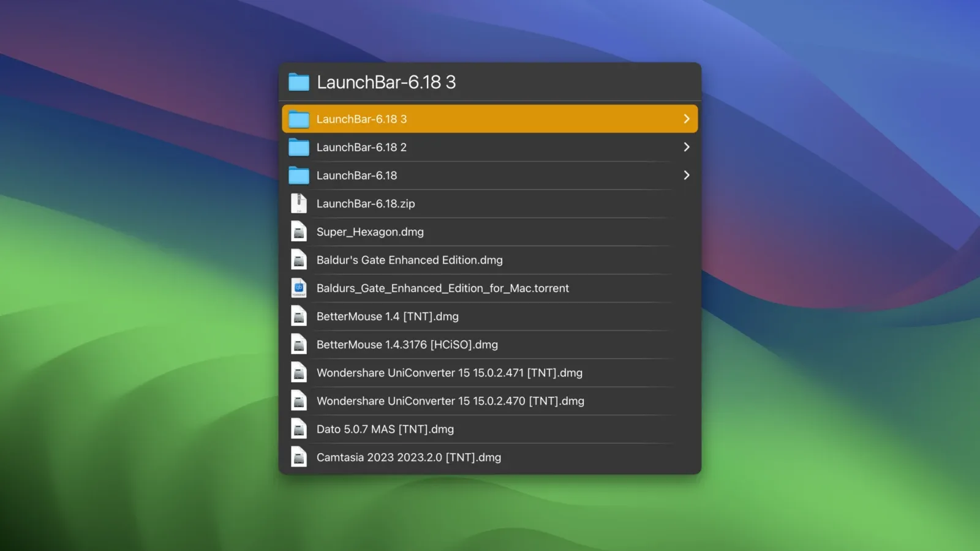
Task: Click the LaunchBar-6.18 3 title text in header
Action: 386,81
